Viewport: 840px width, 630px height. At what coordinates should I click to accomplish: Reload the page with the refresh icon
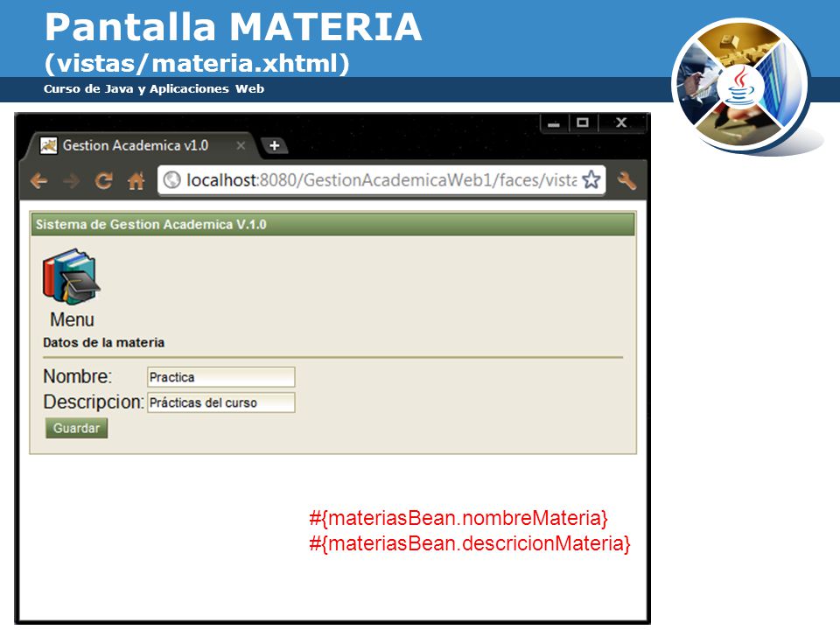(103, 180)
